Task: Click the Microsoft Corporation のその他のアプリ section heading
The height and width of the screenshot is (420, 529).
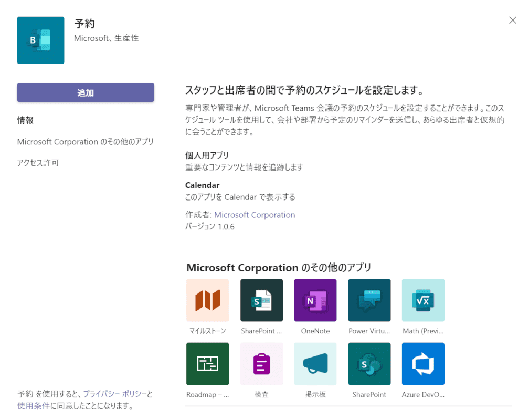Action: click(279, 267)
